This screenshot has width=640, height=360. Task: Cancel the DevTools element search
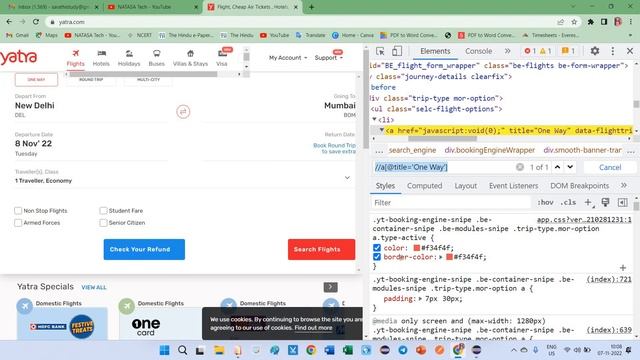[610, 167]
